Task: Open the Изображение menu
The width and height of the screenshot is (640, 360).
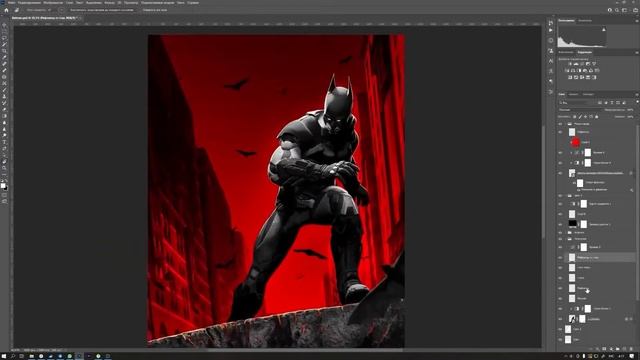Action: pos(53,2)
